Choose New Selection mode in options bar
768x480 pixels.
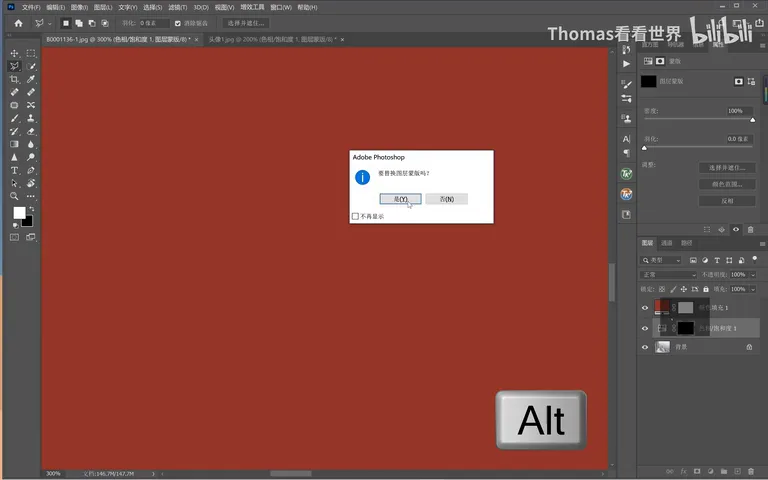coord(66,23)
